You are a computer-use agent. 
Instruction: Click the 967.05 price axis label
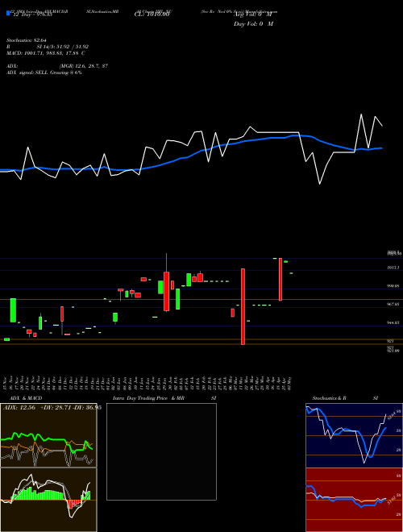coord(393,305)
